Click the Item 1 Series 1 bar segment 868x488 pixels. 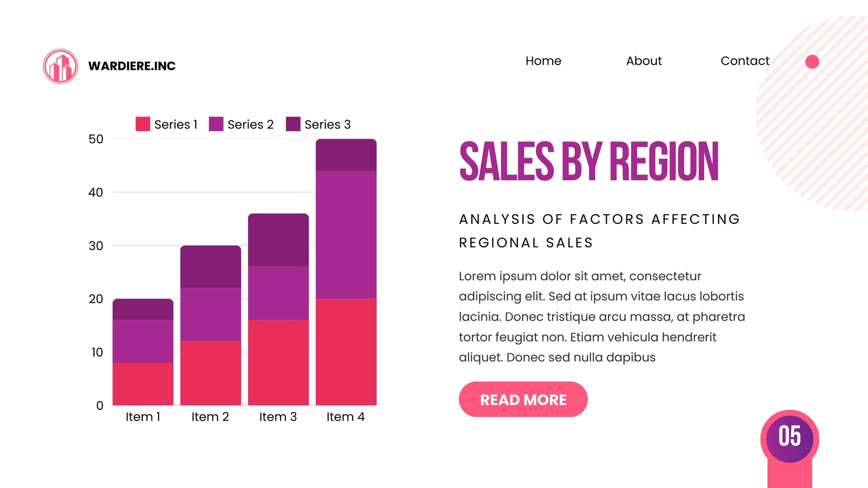[x=143, y=384]
